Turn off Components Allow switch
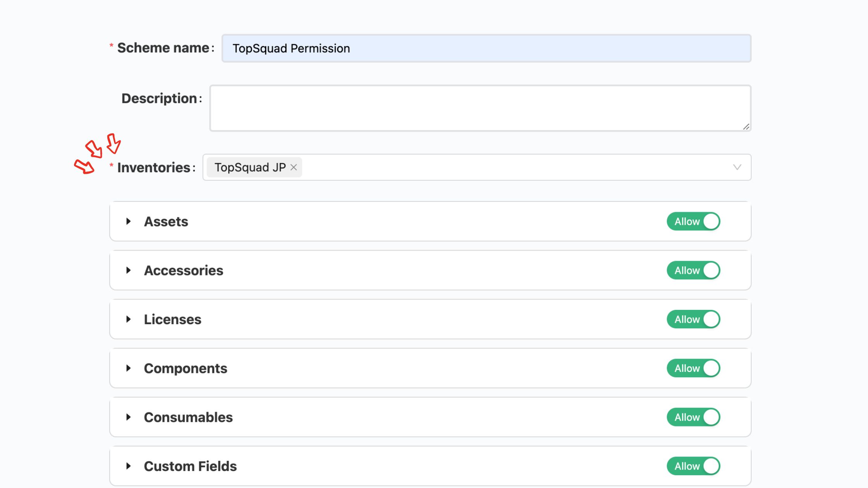The width and height of the screenshot is (868, 488). coord(693,368)
